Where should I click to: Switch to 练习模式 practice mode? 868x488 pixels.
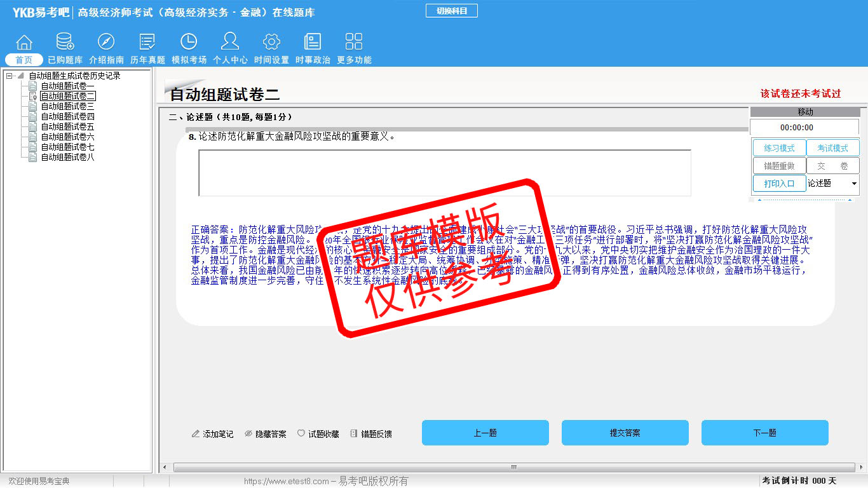point(779,148)
